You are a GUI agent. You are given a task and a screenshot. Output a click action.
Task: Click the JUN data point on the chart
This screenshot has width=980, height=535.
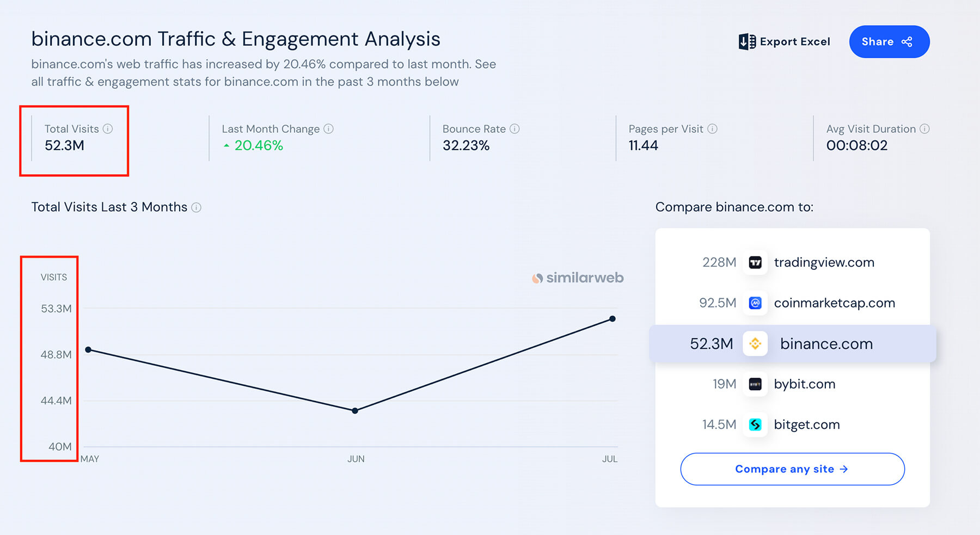point(355,411)
